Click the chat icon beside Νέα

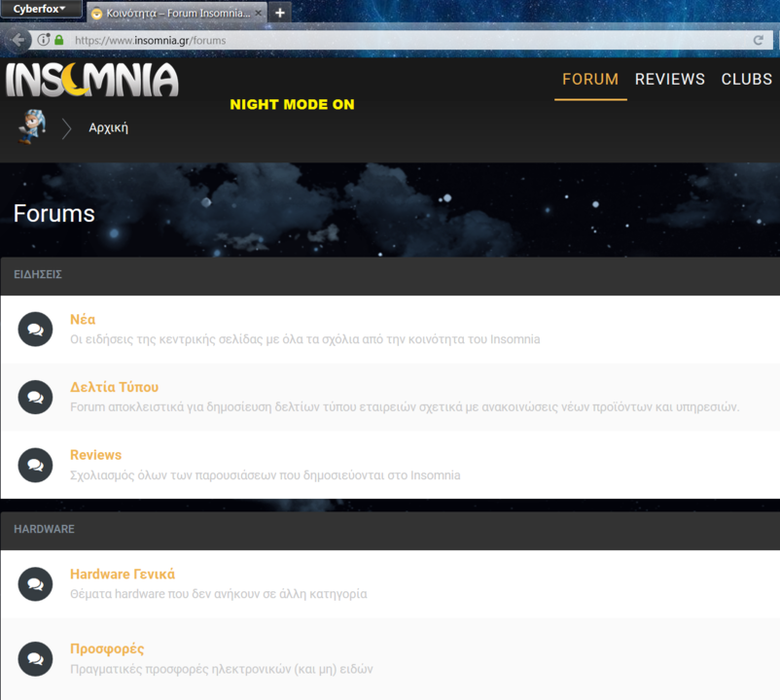[x=35, y=330]
